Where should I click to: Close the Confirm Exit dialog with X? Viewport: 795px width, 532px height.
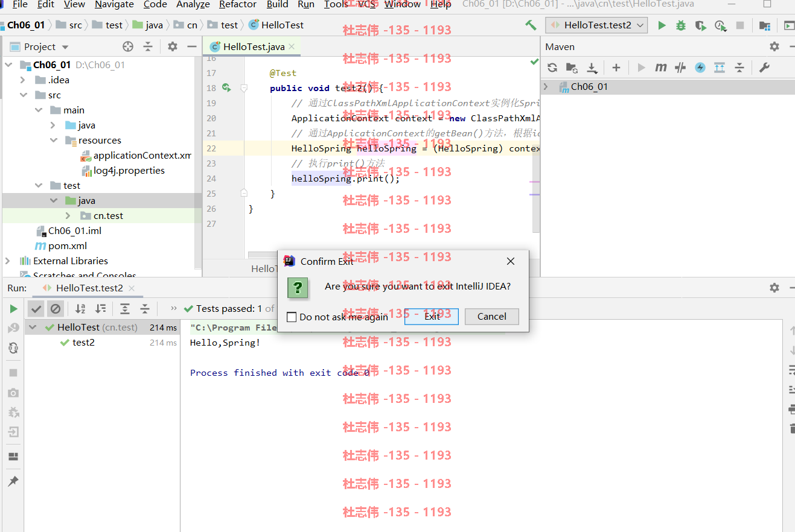(511, 261)
